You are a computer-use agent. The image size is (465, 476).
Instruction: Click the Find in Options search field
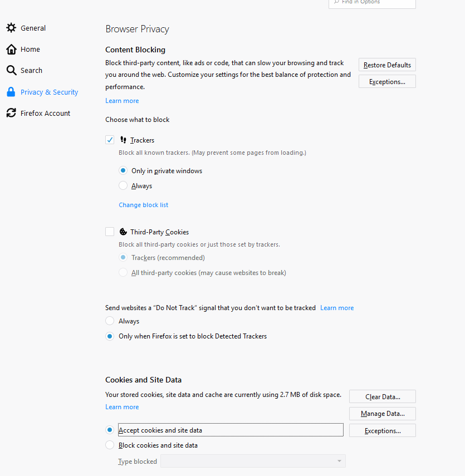(372, 3)
